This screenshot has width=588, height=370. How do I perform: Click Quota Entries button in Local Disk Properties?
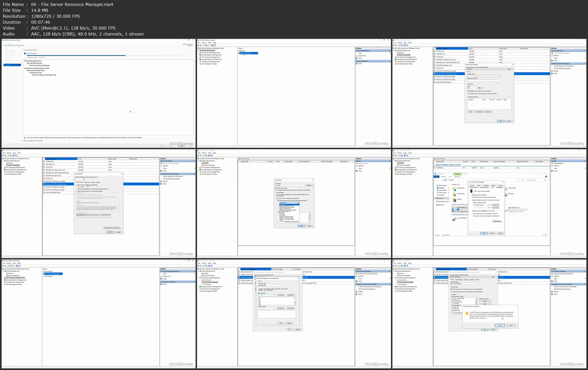tap(497, 221)
